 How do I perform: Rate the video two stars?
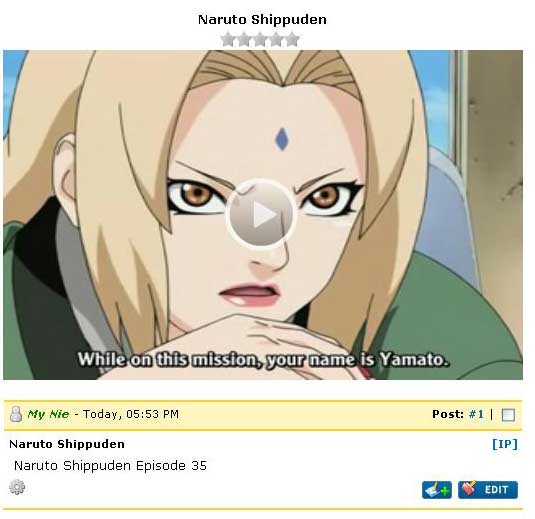[244, 40]
